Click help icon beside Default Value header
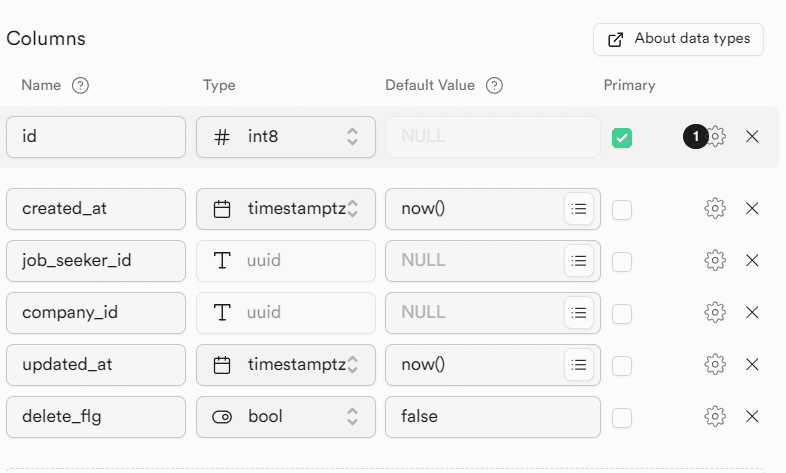 click(x=494, y=86)
